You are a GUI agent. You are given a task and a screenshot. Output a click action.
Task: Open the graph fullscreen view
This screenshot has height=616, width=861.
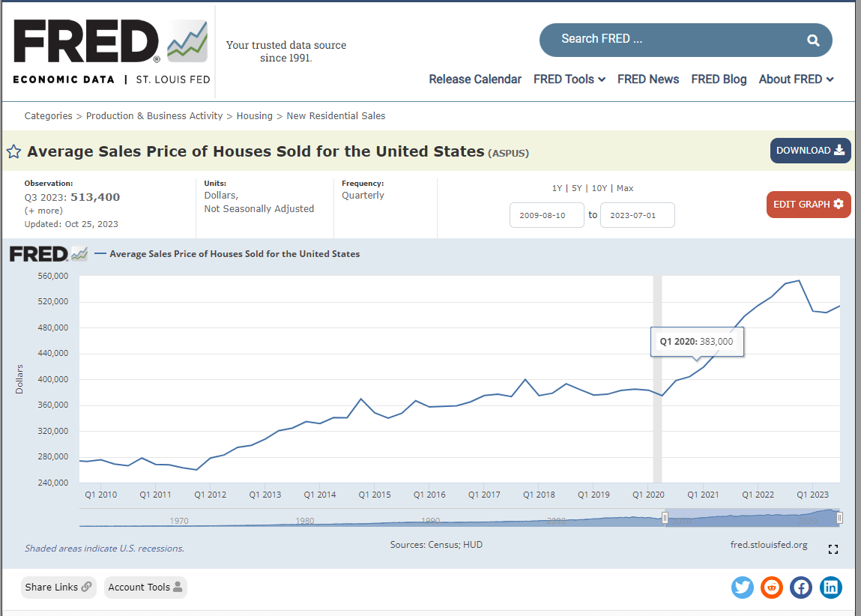click(833, 549)
